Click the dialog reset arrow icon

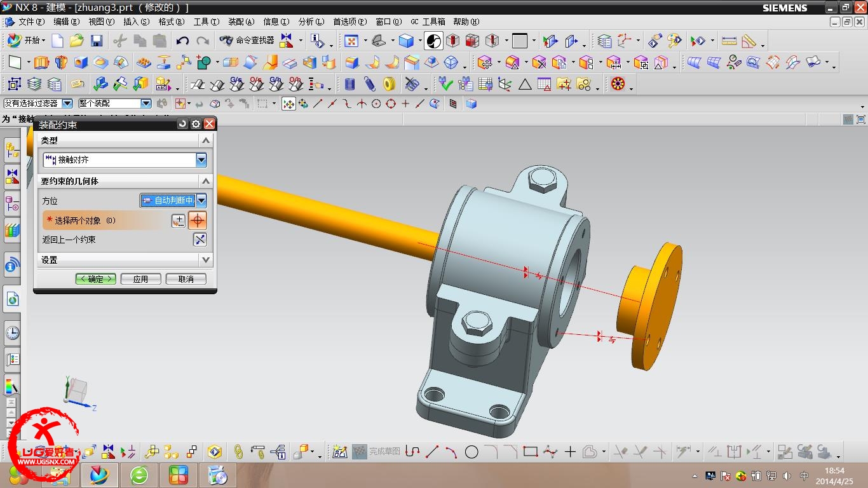click(182, 124)
